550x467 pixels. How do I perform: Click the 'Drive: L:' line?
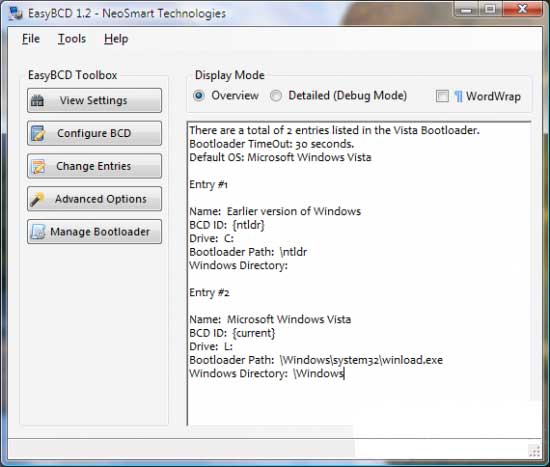[x=211, y=346]
